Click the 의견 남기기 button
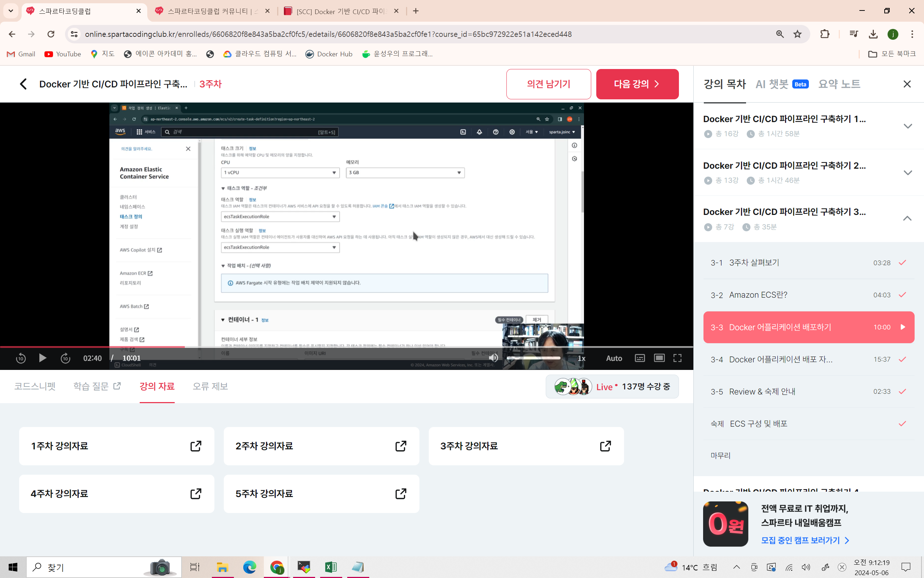Image resolution: width=924 pixels, height=578 pixels. [x=548, y=84]
